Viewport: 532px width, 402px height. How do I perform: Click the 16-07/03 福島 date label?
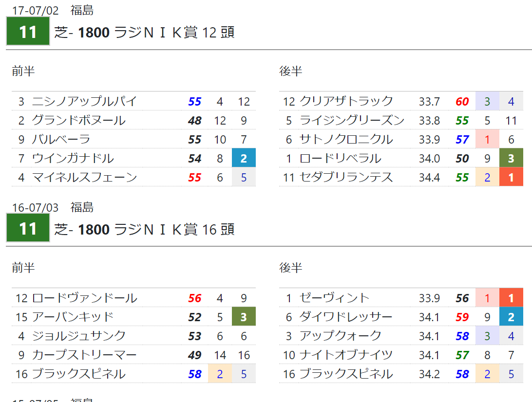53,207
